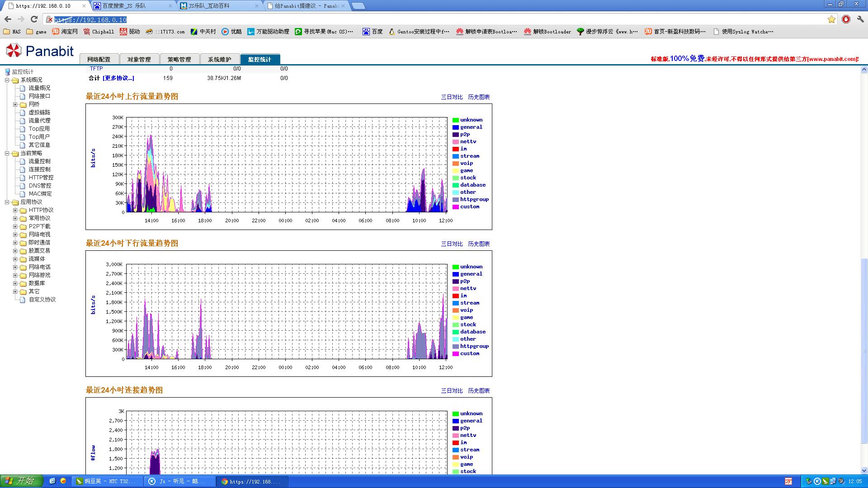Expand the HTTP协议 tree folder

(15, 210)
